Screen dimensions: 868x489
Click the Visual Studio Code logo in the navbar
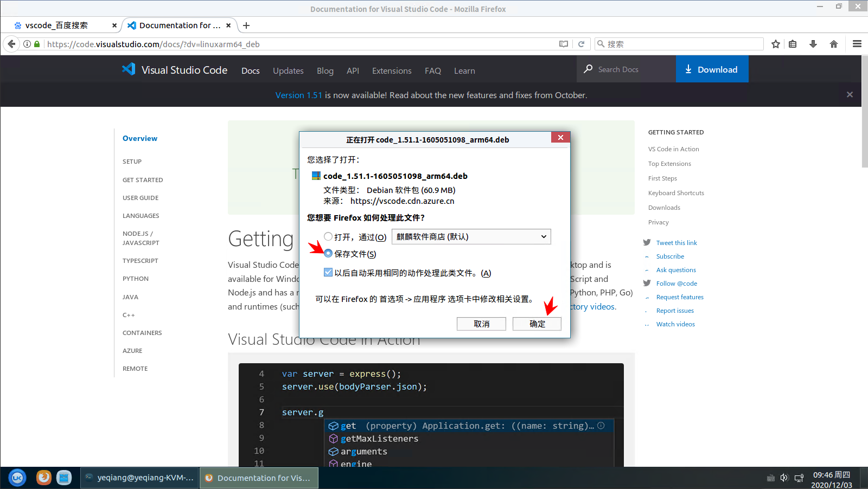[129, 69]
